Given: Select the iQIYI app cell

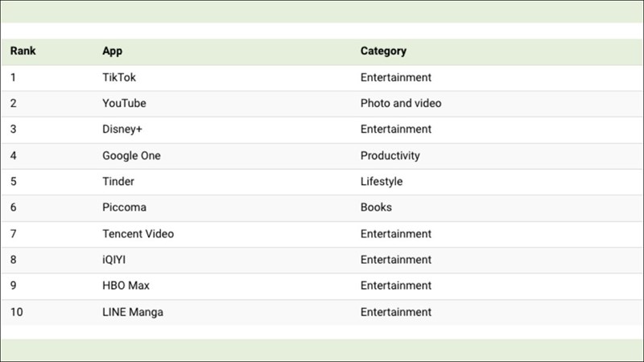Looking at the screenshot, I should [x=116, y=260].
